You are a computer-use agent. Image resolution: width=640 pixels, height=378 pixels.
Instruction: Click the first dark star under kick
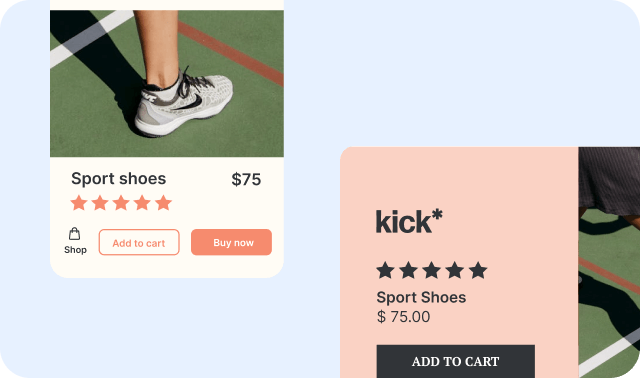click(385, 271)
